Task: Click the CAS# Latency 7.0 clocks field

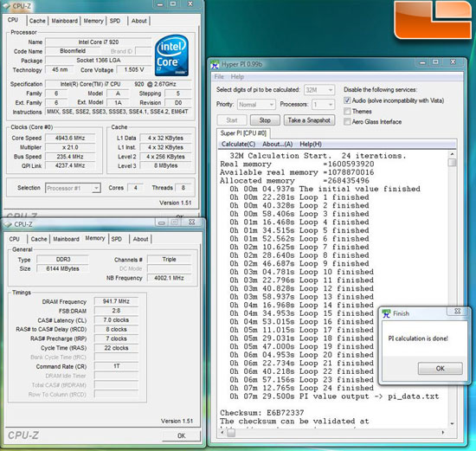Action: click(x=116, y=320)
